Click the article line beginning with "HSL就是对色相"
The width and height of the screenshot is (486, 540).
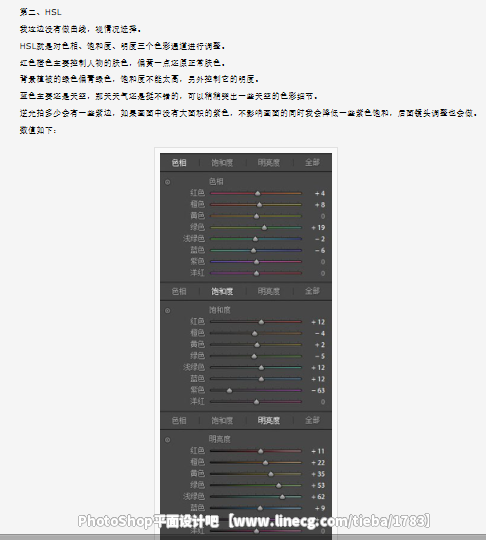point(123,46)
